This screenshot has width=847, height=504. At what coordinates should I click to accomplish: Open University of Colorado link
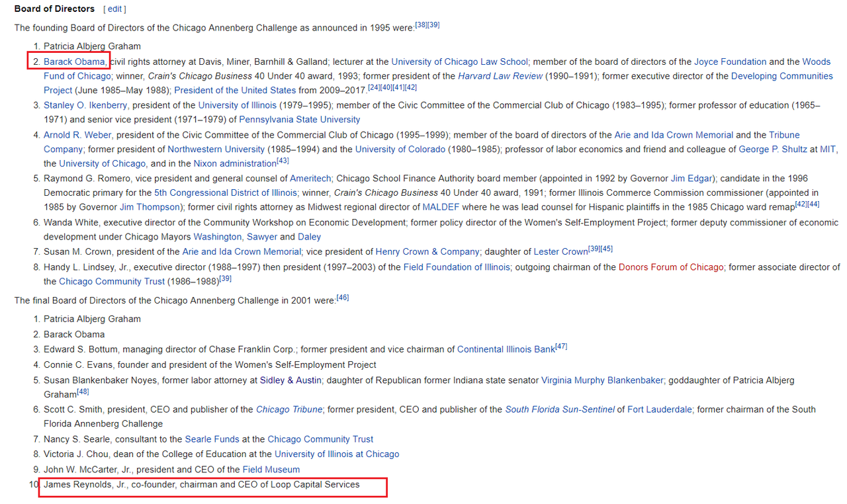pos(400,149)
